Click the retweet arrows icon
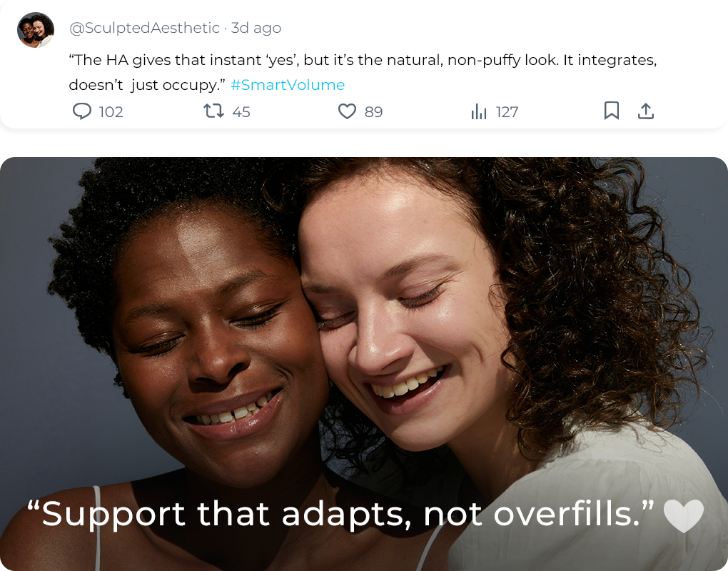 pyautogui.click(x=213, y=111)
